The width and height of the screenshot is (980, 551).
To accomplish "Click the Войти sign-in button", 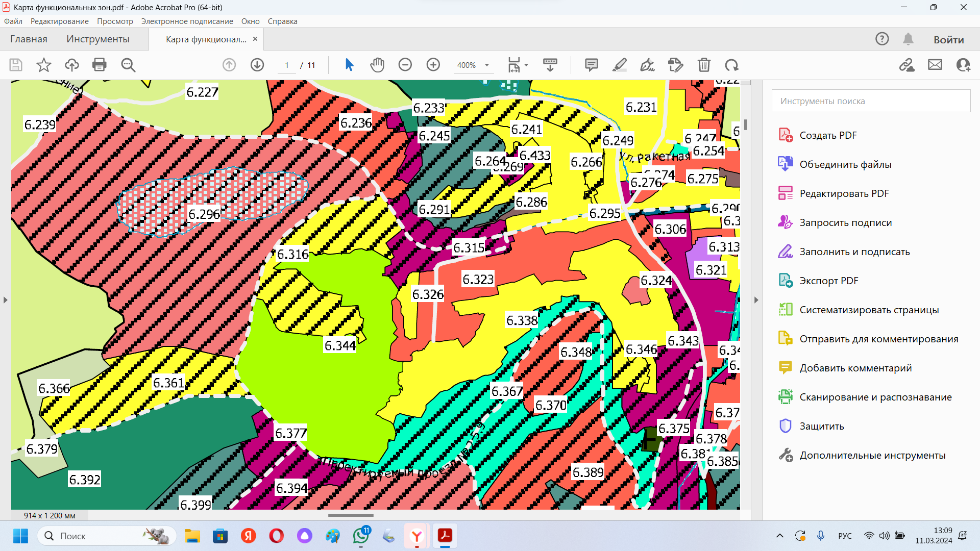I will 948,40.
